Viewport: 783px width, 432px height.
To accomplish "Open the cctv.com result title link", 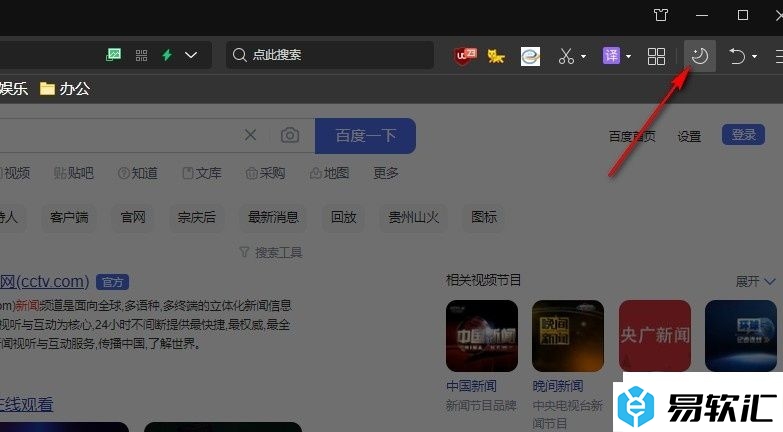I will pos(44,282).
